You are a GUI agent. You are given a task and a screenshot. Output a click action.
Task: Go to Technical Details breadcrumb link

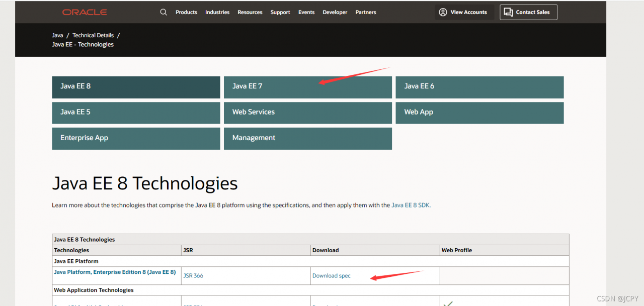point(93,35)
